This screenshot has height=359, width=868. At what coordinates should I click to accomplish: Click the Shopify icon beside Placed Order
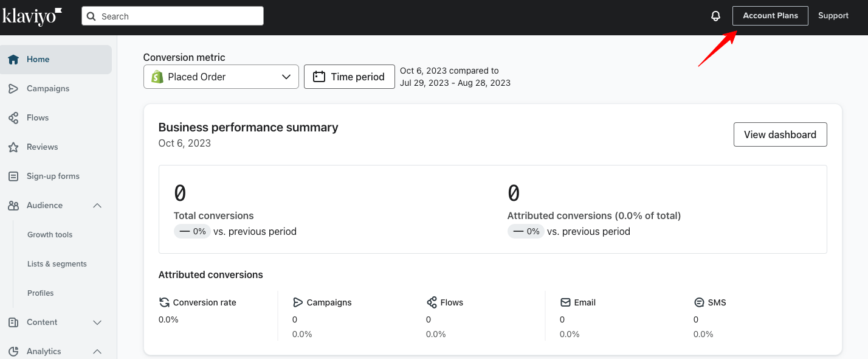pos(157,77)
